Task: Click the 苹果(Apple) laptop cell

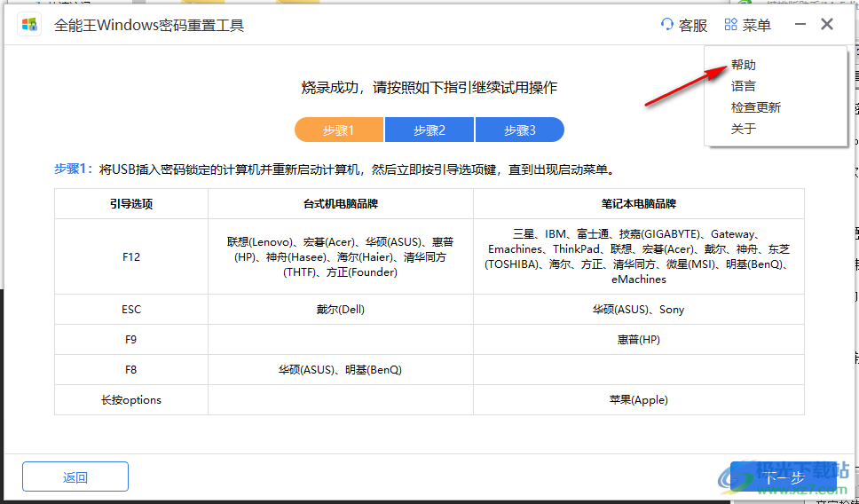Action: point(639,400)
